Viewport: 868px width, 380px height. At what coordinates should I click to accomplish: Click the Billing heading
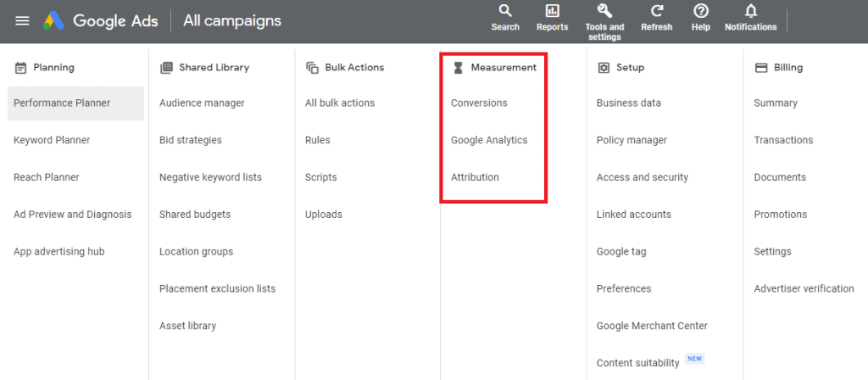pyautogui.click(x=788, y=68)
